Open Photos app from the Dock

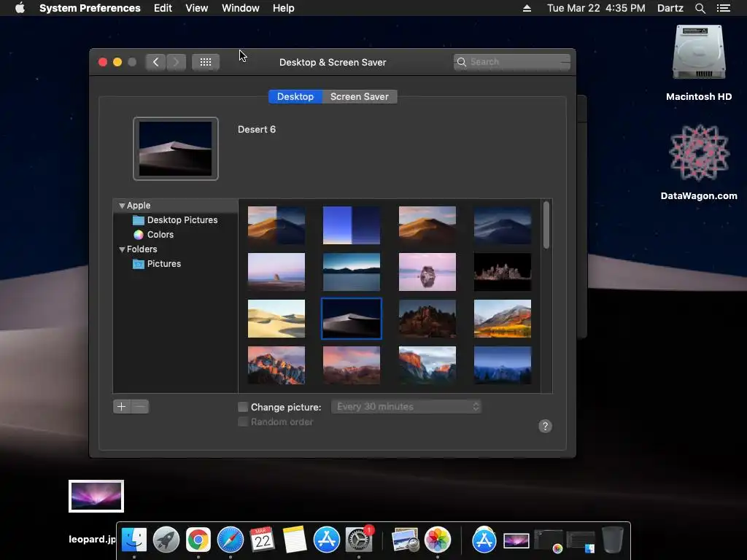click(x=438, y=540)
